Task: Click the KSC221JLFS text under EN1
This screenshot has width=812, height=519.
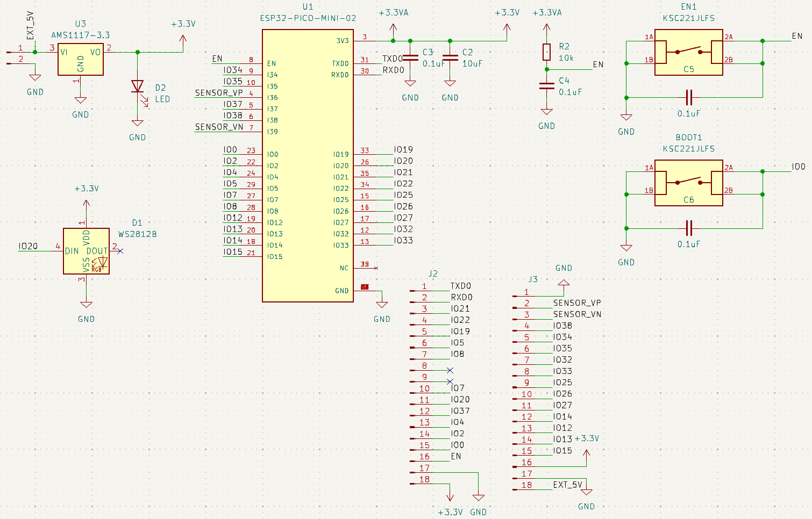Action: (x=689, y=18)
